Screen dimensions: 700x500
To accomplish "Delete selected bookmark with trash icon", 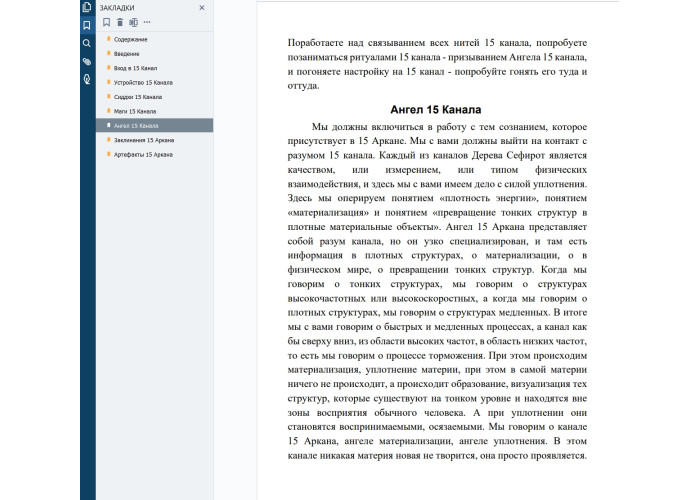I will [120, 22].
